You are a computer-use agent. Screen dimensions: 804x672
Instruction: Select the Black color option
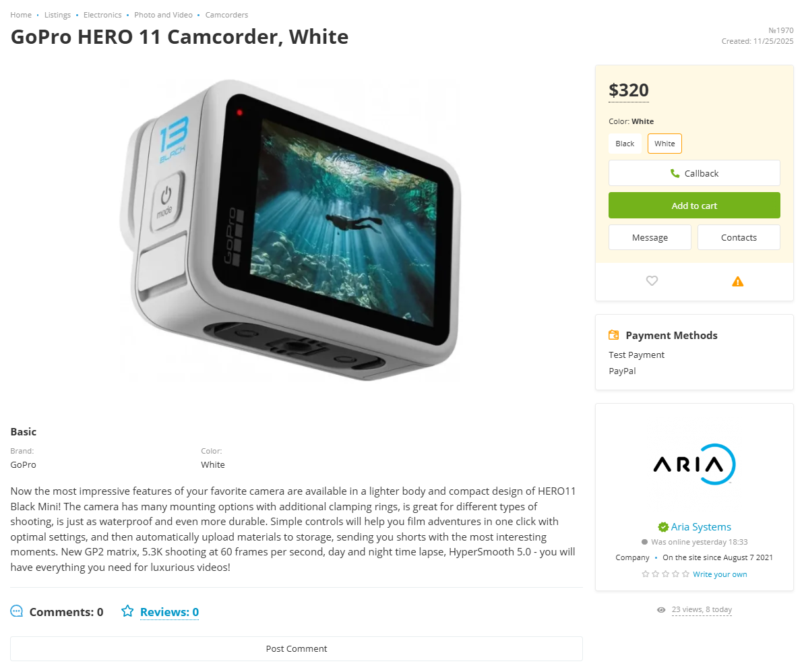point(625,144)
